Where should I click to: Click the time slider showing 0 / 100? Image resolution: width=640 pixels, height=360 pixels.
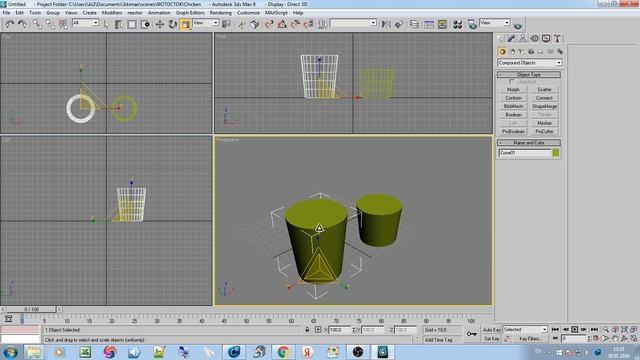[x=31, y=309]
